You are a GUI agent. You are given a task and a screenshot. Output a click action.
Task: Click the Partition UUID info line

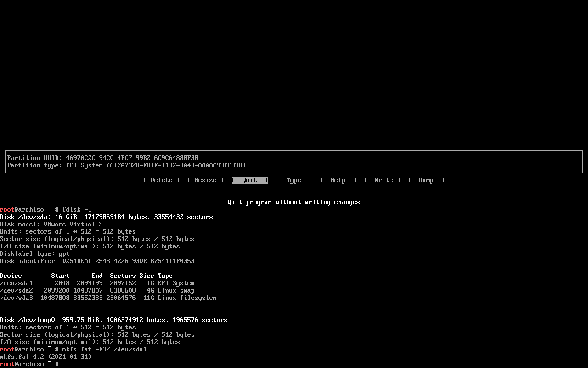pos(103,158)
